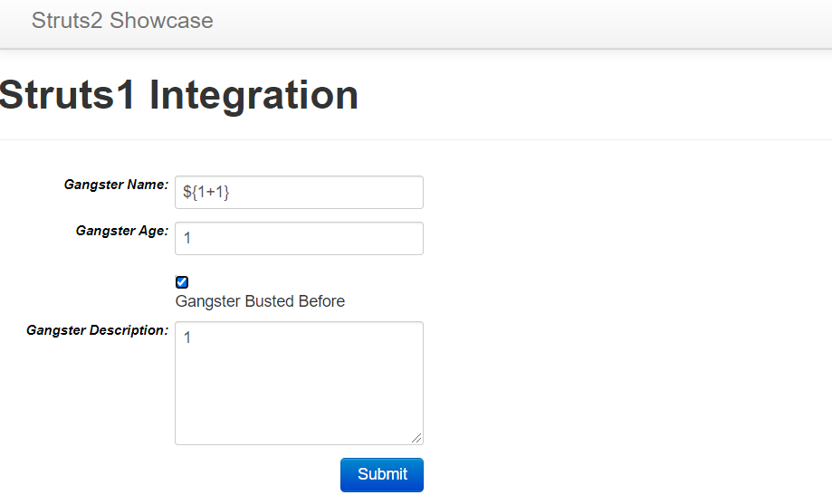Image resolution: width=832 pixels, height=504 pixels.
Task: Click the textarea resize grip icon
Action: pos(416,438)
